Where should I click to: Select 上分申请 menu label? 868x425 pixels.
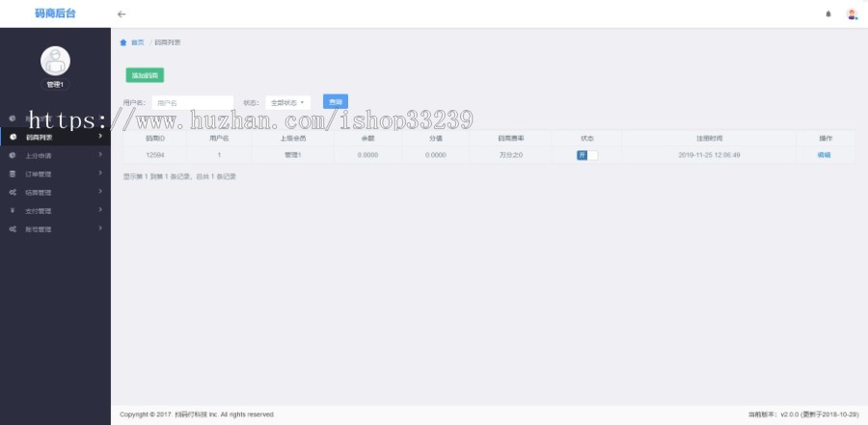click(39, 156)
